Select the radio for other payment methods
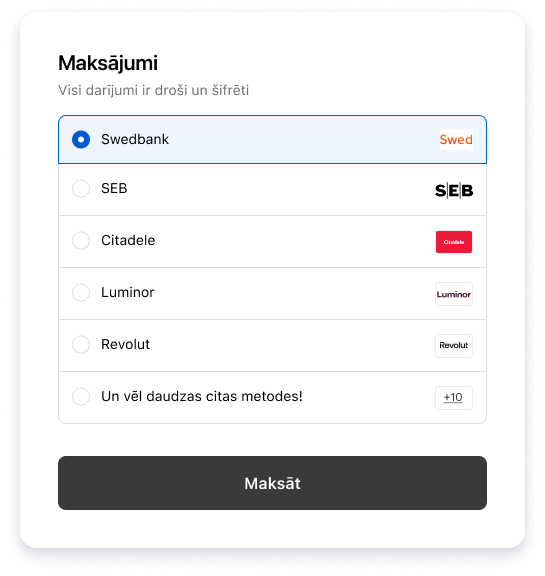The image size is (545, 576). pyautogui.click(x=81, y=396)
